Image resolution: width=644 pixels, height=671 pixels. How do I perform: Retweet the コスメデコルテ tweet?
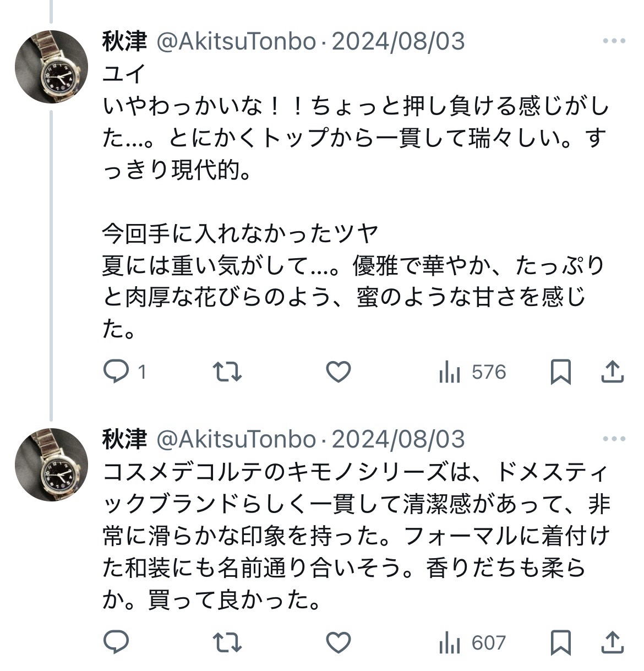tap(227, 643)
